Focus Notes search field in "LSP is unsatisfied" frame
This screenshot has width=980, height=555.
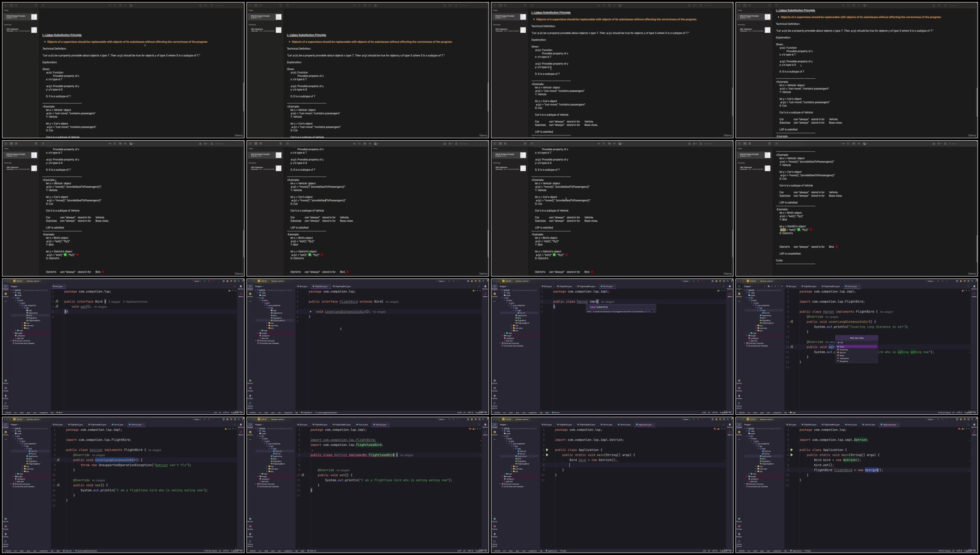pyautogui.click(x=962, y=143)
